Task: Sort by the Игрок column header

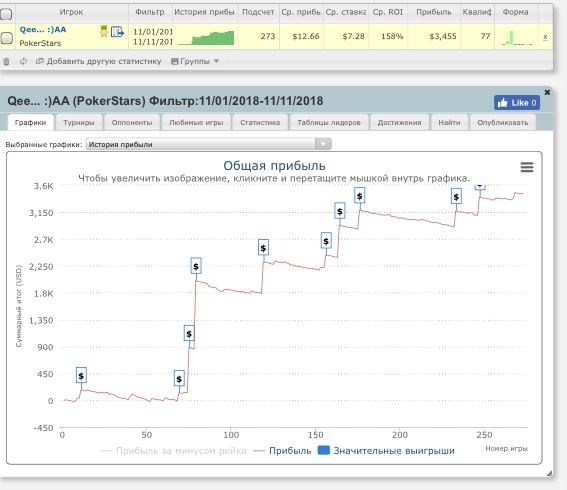Action: click(x=72, y=12)
